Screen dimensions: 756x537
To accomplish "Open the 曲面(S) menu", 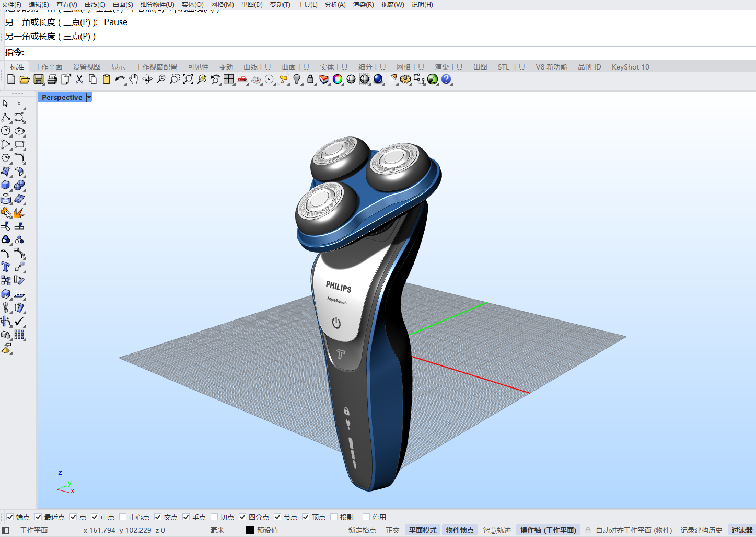I will pos(123,5).
